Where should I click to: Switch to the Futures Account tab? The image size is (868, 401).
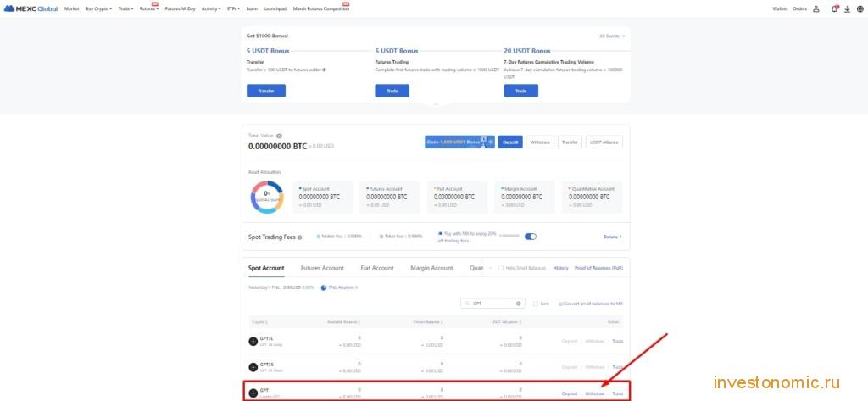pos(322,268)
